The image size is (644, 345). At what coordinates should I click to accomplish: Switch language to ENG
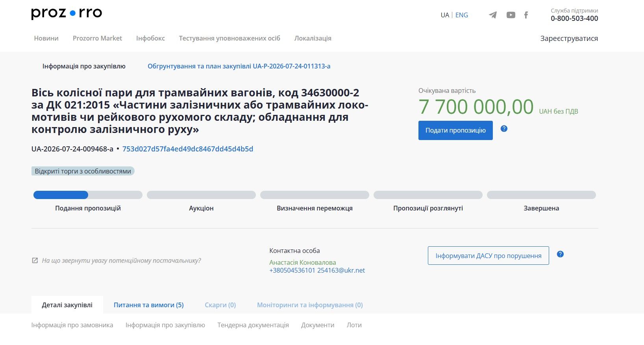coord(462,15)
